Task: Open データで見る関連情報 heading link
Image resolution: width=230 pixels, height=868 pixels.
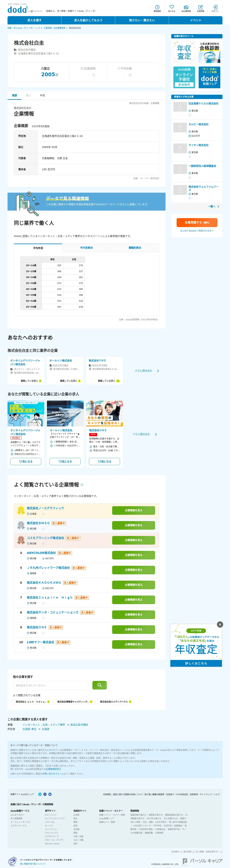Action: [x=67, y=198]
